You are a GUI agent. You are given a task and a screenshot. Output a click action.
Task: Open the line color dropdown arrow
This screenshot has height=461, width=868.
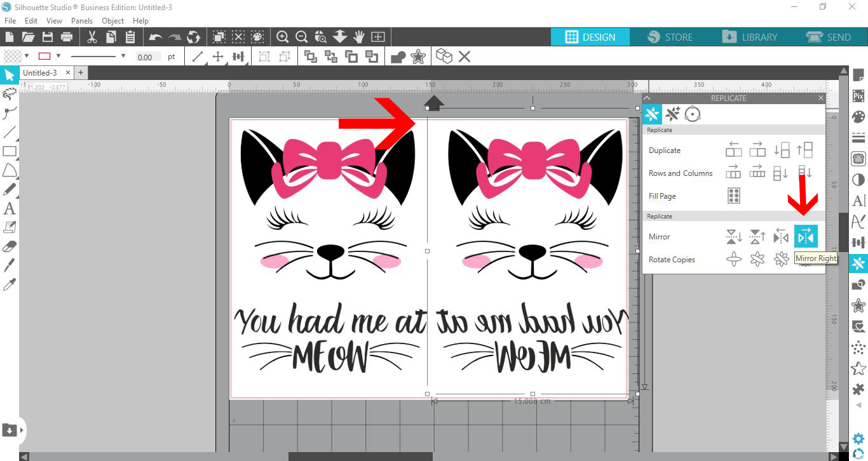click(58, 56)
